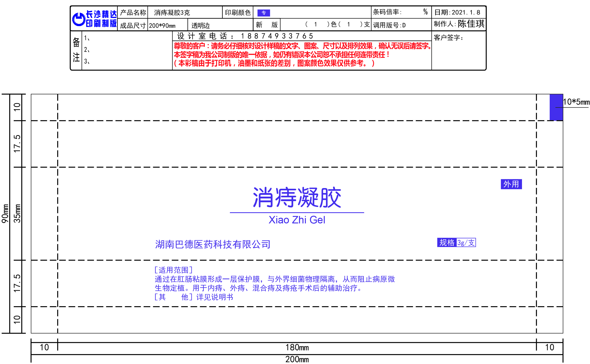Image resolution: width=590 pixels, height=364 pixels.
Task: Click the 180mm width dimension label
Action: 297,347
